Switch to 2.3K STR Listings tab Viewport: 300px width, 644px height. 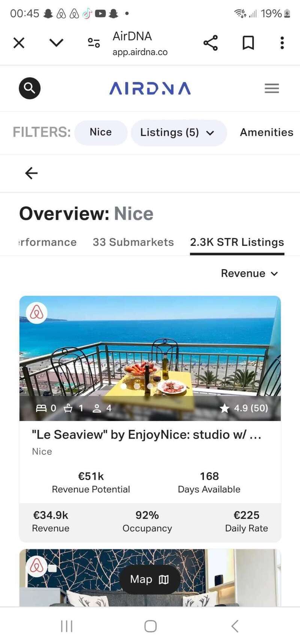click(x=237, y=242)
